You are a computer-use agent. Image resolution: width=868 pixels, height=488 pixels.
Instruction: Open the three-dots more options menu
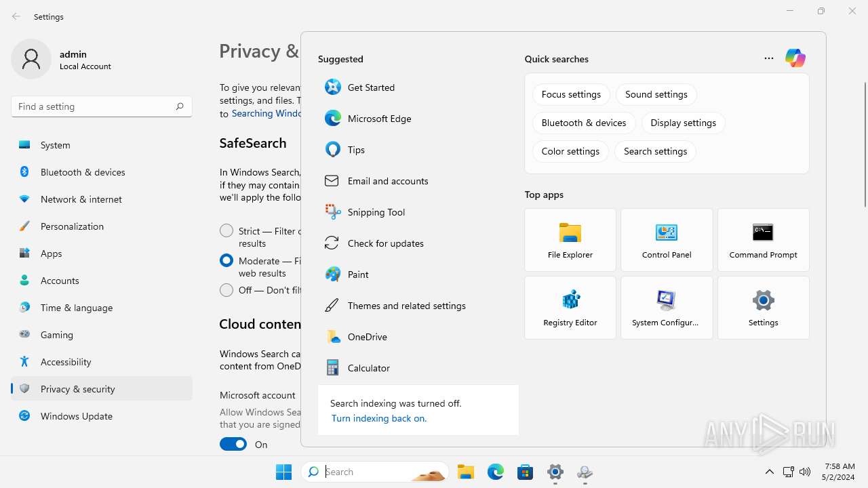pos(769,58)
